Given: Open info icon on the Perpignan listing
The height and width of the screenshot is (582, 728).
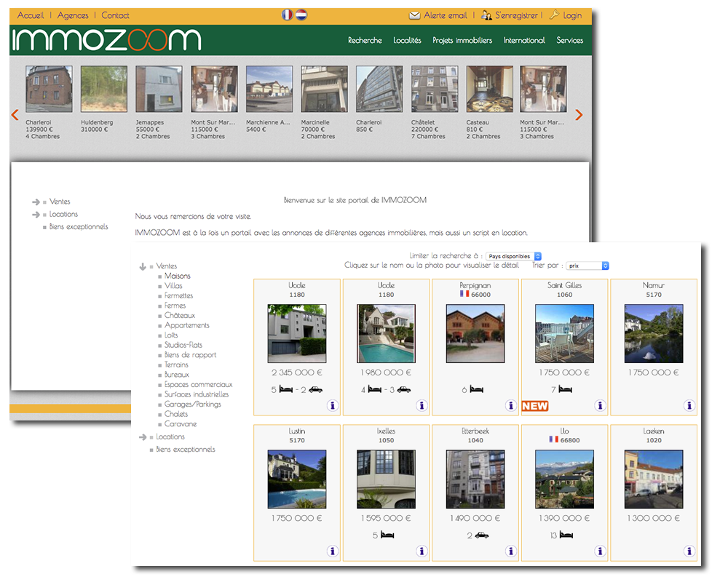Looking at the screenshot, I should point(511,406).
